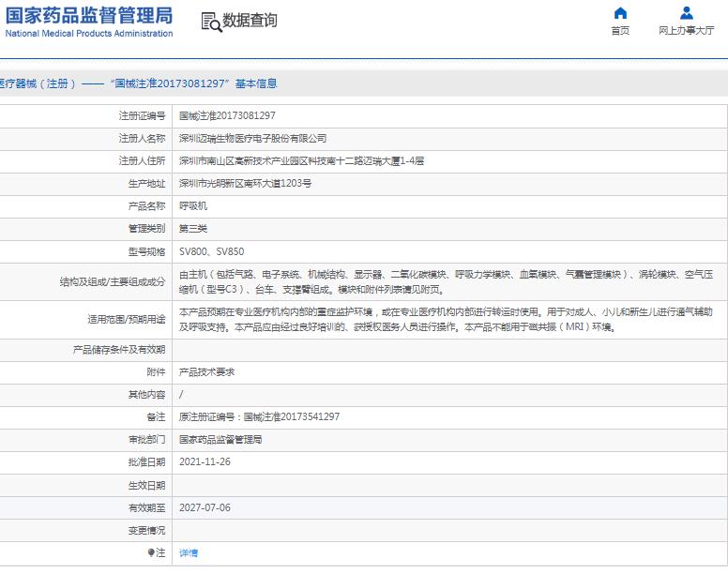Screen dimensions: 728x574
Task: Click the home page house icon
Action: (x=620, y=13)
